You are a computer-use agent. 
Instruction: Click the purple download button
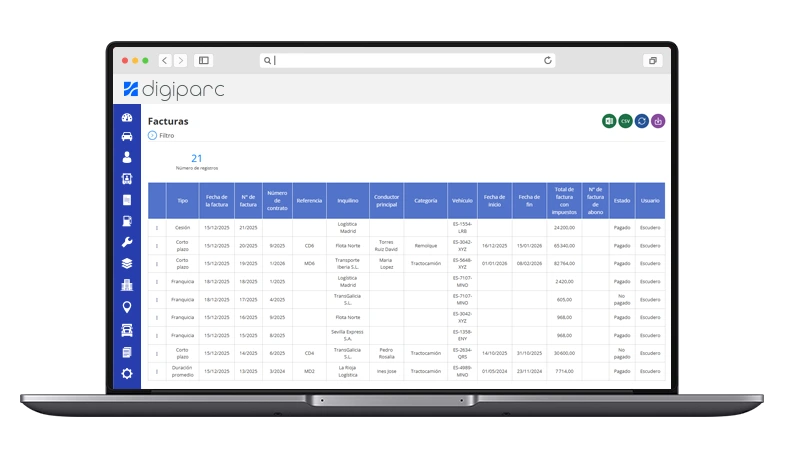[658, 121]
